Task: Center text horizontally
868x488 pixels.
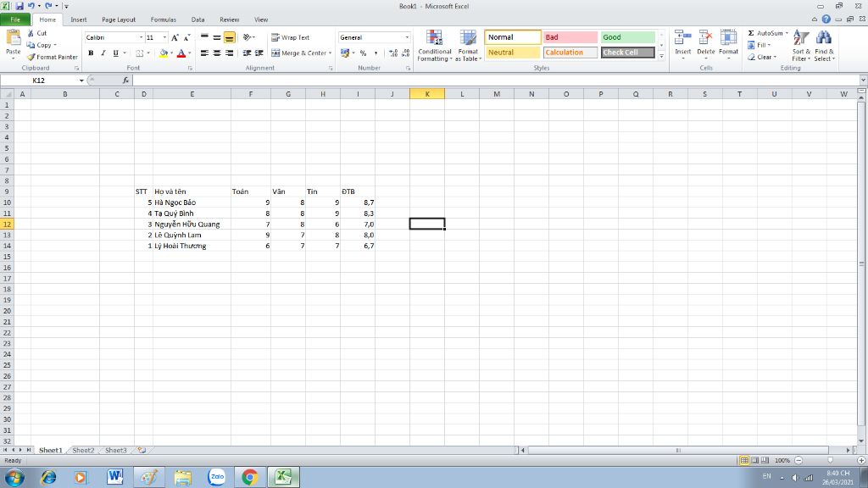Action: [x=217, y=53]
